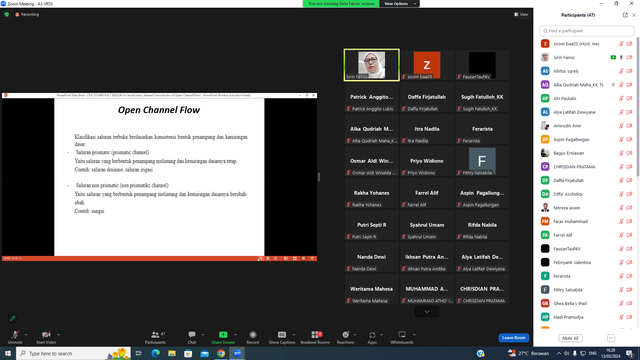Click the Share Screen icon
Viewport: 640px width, 360px height.
coord(223,335)
